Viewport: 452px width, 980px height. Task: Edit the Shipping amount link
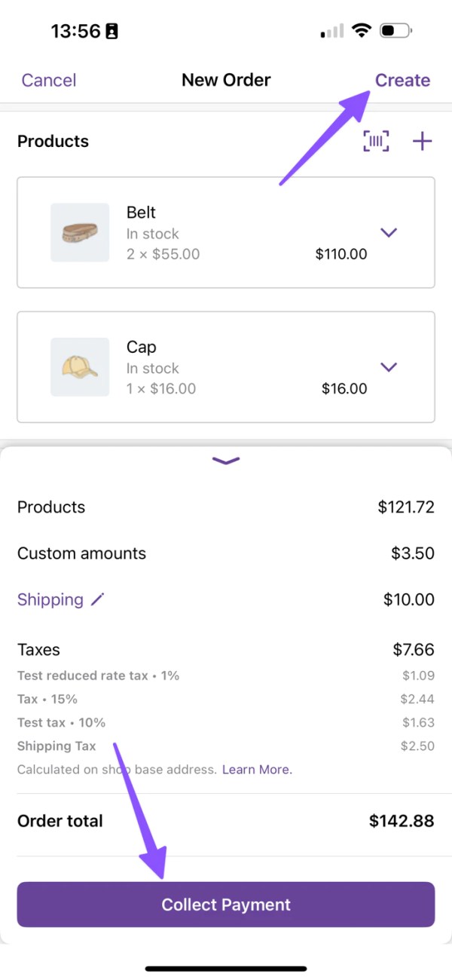point(50,600)
